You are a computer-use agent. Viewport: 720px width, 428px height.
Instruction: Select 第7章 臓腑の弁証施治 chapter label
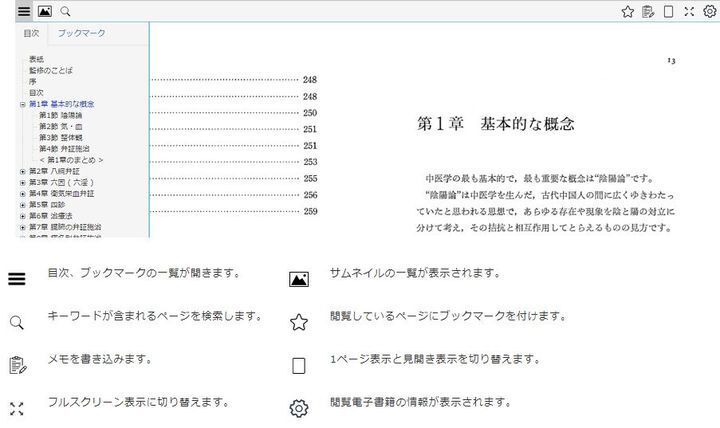point(65,227)
